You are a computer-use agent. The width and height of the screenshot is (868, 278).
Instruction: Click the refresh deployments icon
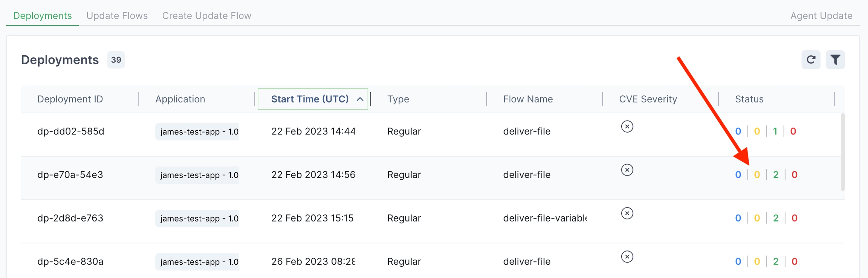point(811,60)
